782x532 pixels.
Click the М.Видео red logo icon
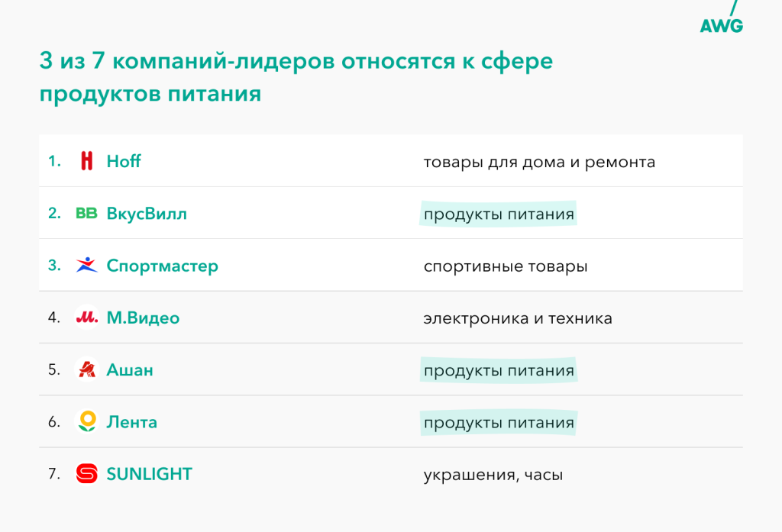[x=87, y=317]
